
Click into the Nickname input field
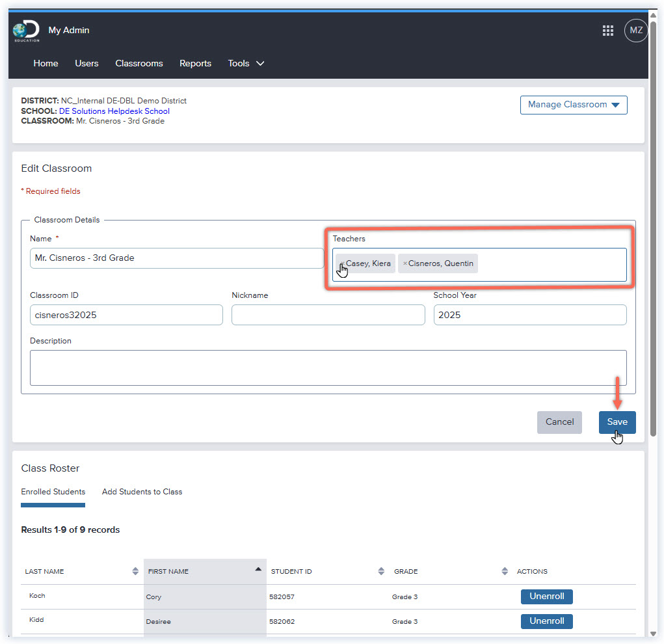click(328, 315)
